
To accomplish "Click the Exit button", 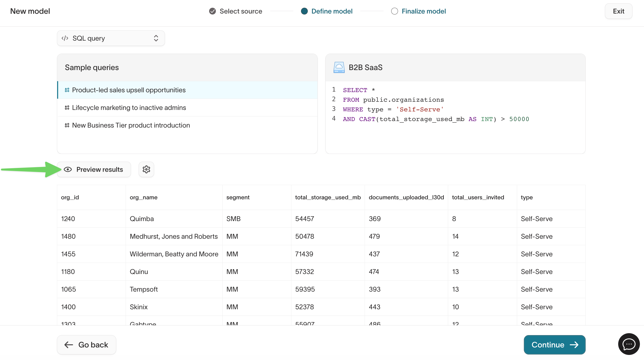I will [618, 11].
